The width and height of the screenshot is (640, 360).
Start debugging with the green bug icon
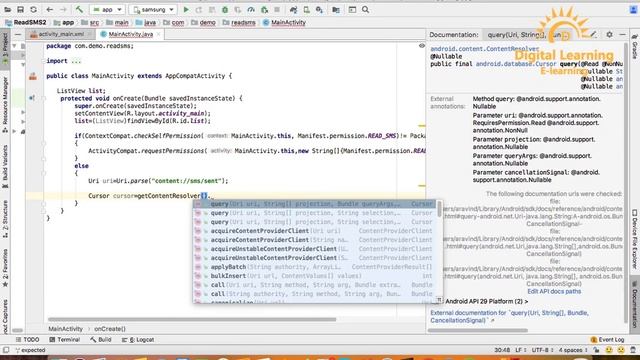[x=225, y=9]
